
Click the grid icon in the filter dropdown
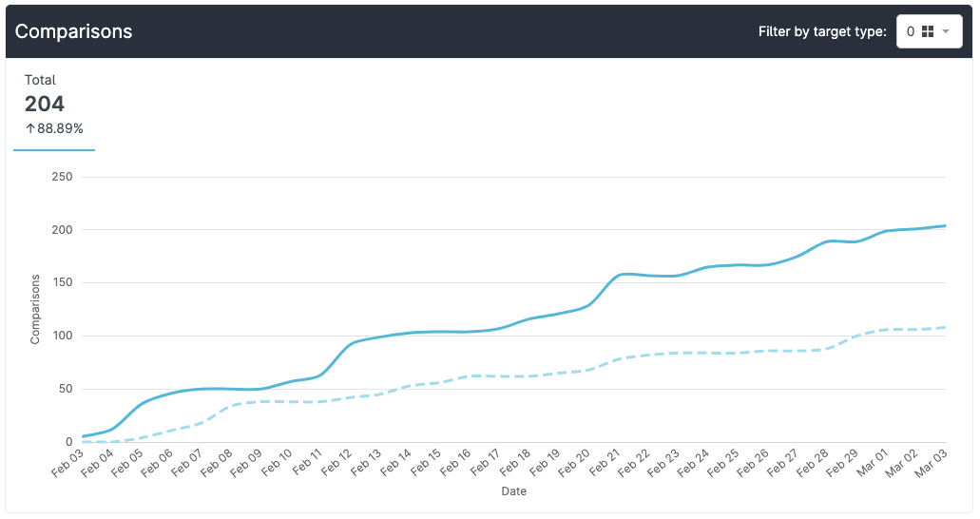(928, 31)
